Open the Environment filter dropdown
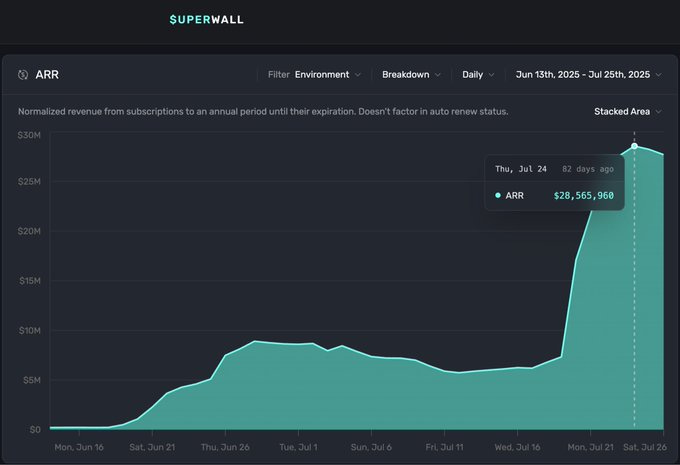Screen dimensions: 680x465 click(328, 75)
